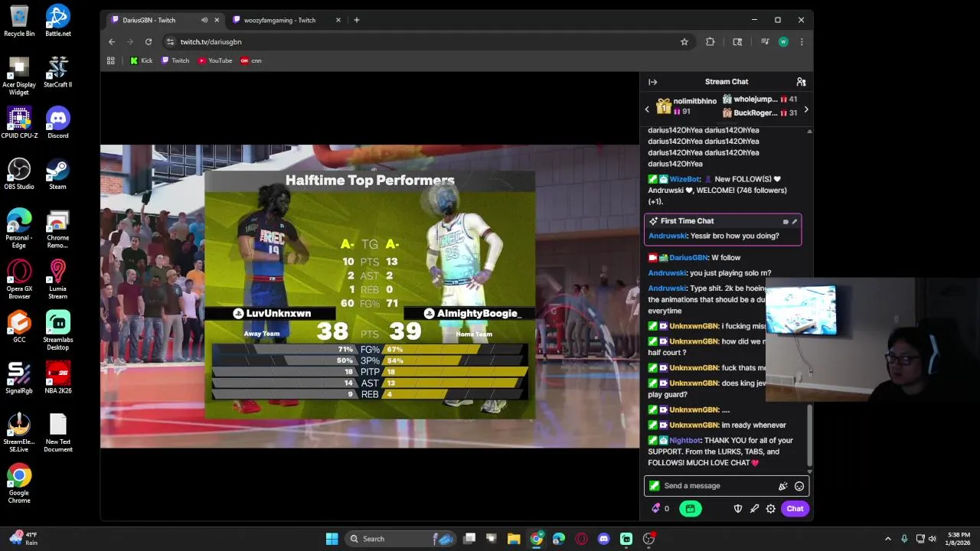Switch to the woozyfamgaming - Twitch tab
Viewport: 980px width, 551px height.
point(279,20)
